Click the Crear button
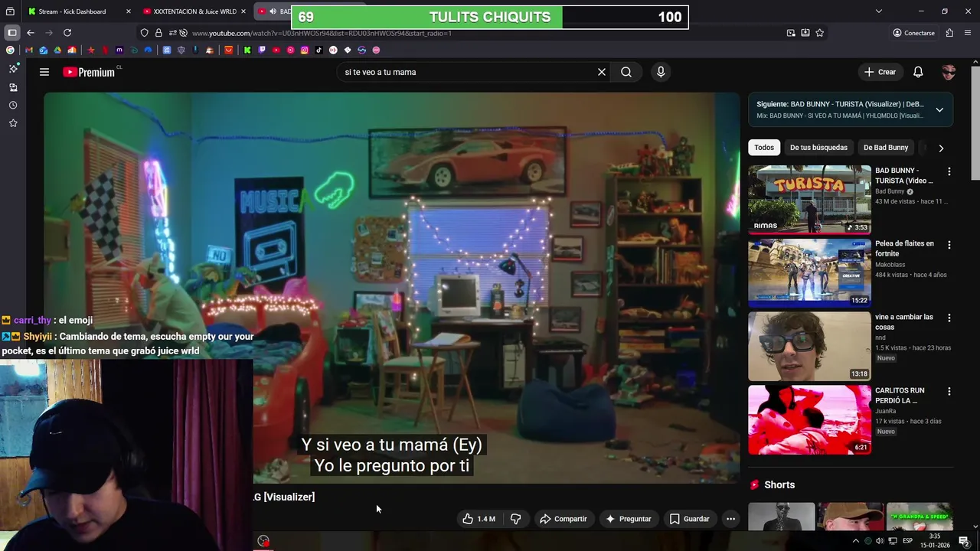 click(880, 72)
